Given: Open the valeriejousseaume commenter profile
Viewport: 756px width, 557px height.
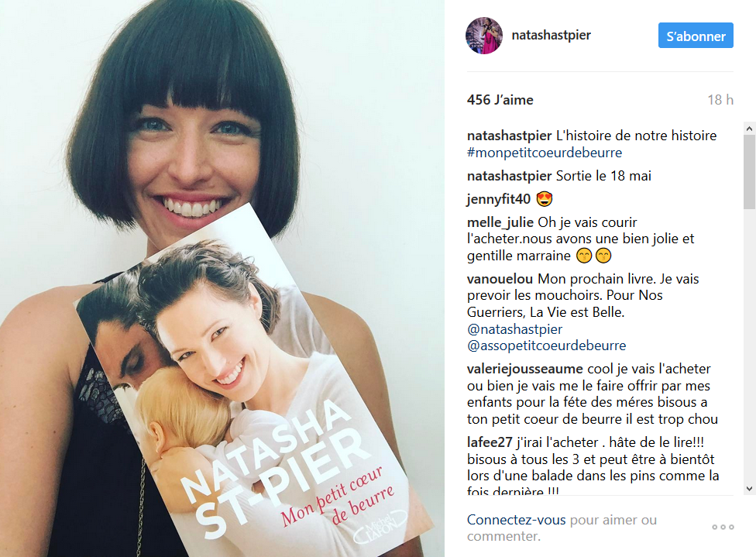Looking at the screenshot, I should [525, 369].
